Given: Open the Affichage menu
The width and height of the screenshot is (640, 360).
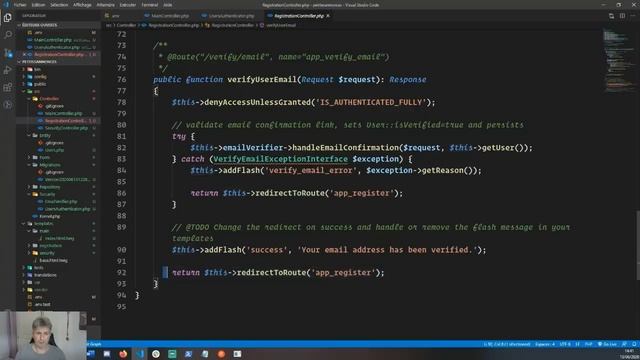Looking at the screenshot, I should point(82,5).
